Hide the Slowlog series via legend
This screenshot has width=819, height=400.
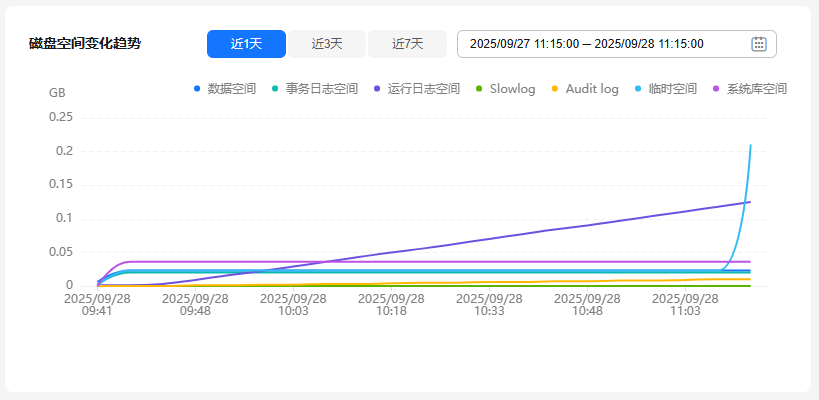point(505,89)
